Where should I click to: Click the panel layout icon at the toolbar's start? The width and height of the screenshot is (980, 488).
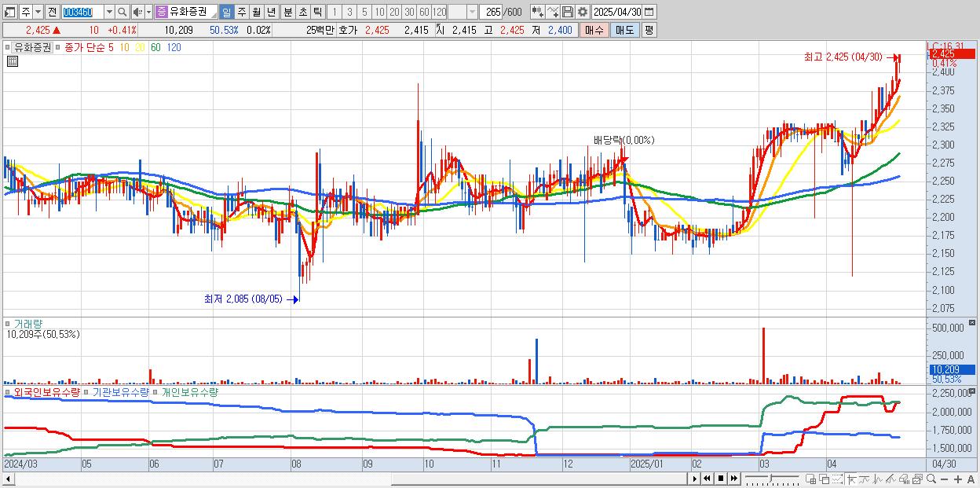click(x=10, y=12)
